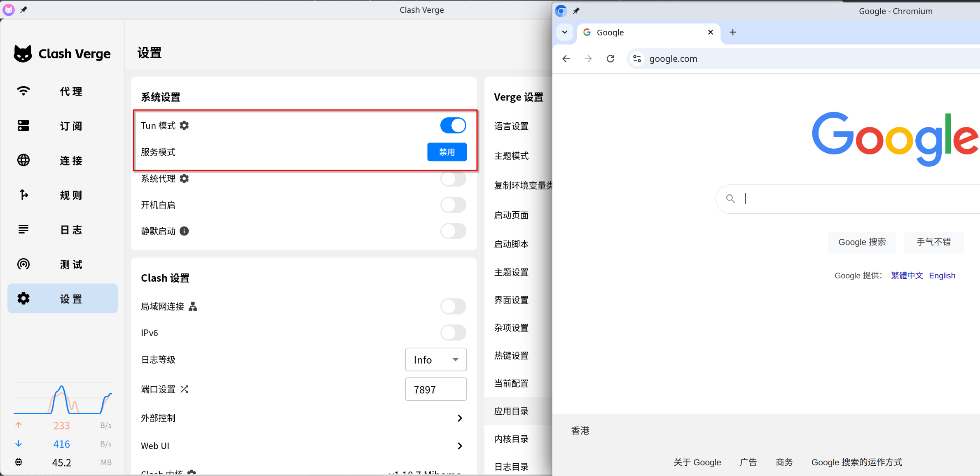Click the traffic graph in the sidebar
This screenshot has height=476, width=980.
tap(63, 399)
